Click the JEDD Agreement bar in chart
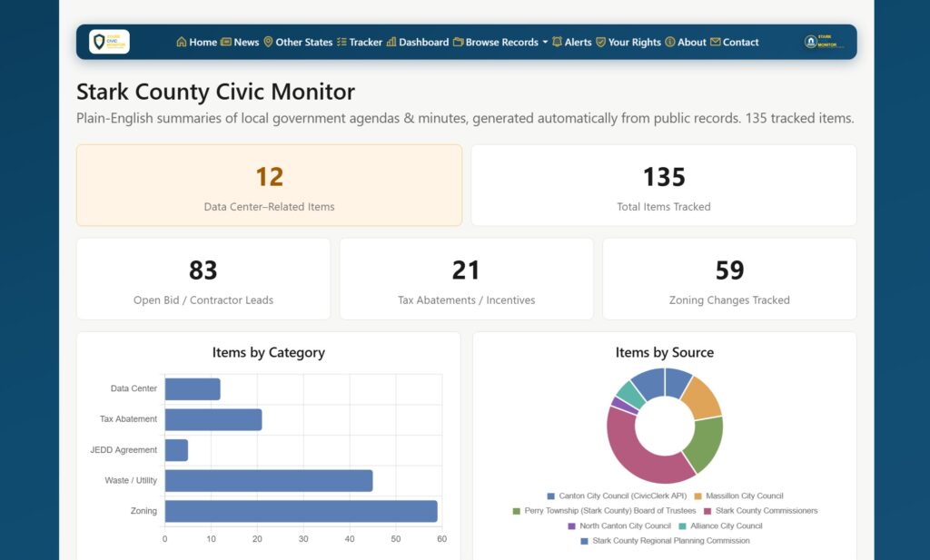Screen dimensions: 930x560 click(177, 450)
